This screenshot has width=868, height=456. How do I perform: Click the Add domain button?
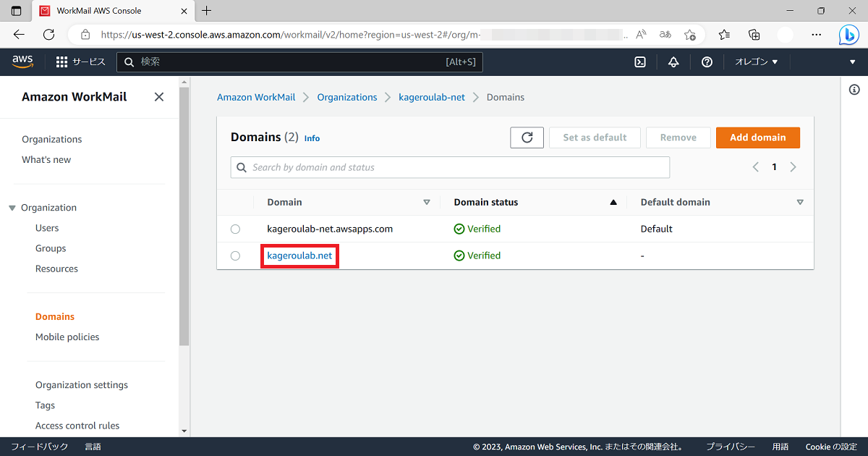tap(757, 138)
